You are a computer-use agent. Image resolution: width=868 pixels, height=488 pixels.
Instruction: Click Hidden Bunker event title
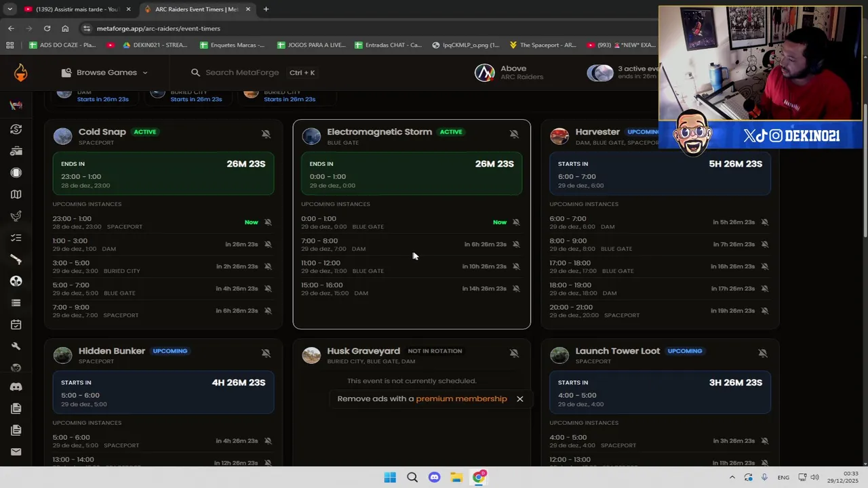112,350
